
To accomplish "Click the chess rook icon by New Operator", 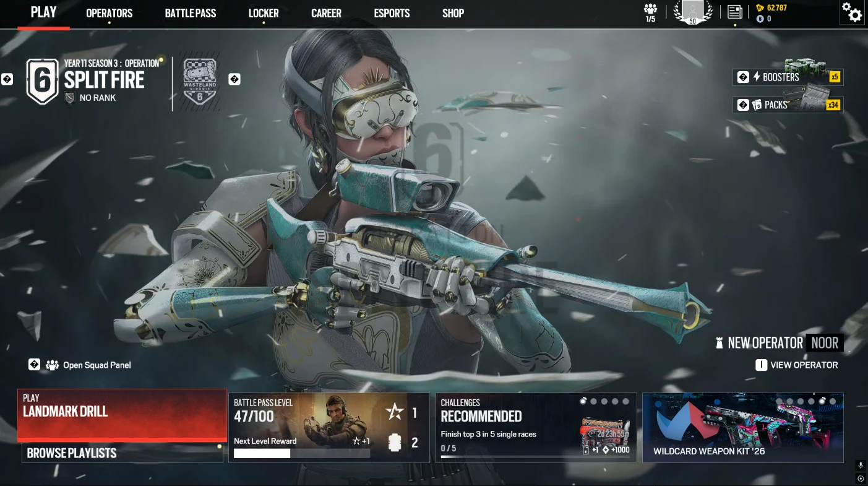I will 719,343.
